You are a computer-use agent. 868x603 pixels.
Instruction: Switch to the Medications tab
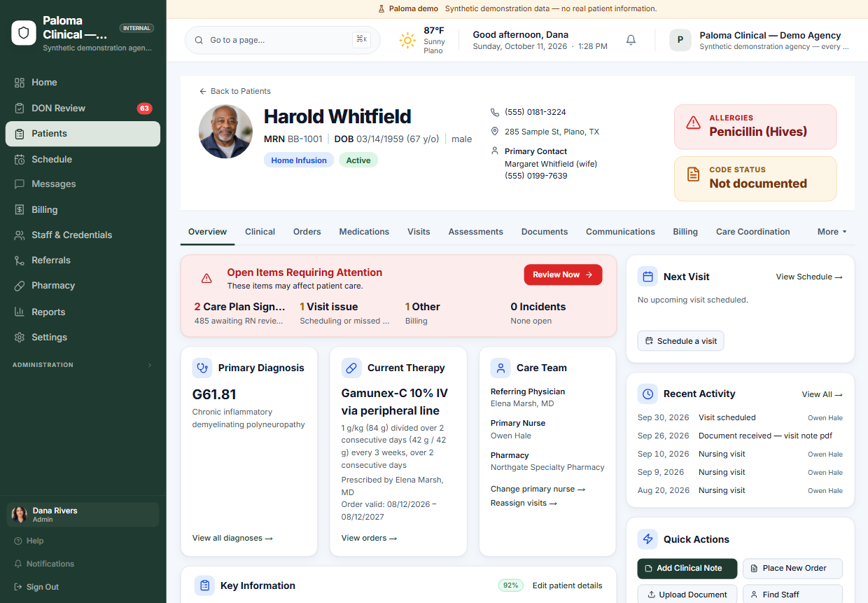coord(364,232)
